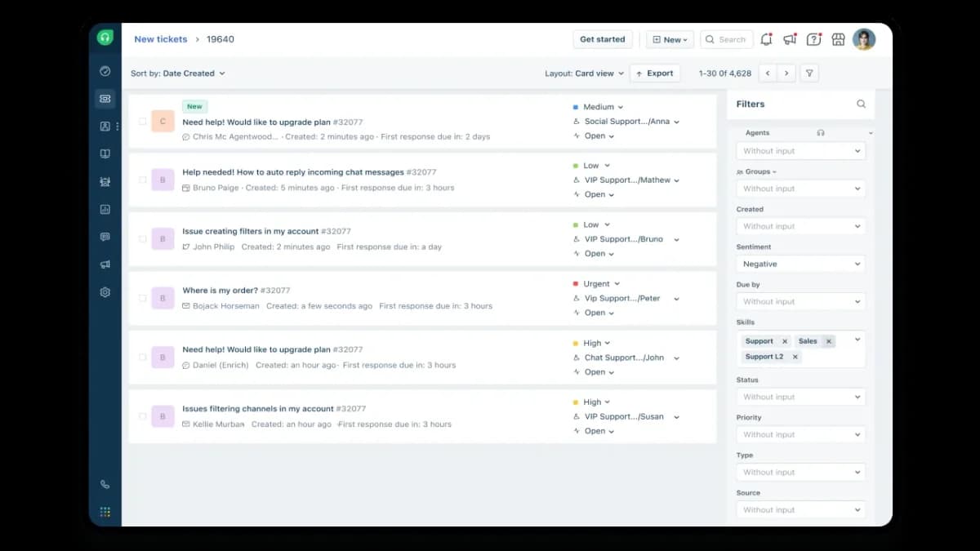This screenshot has height=551, width=980.
Task: Expand the Status filter dropdown
Action: (800, 396)
